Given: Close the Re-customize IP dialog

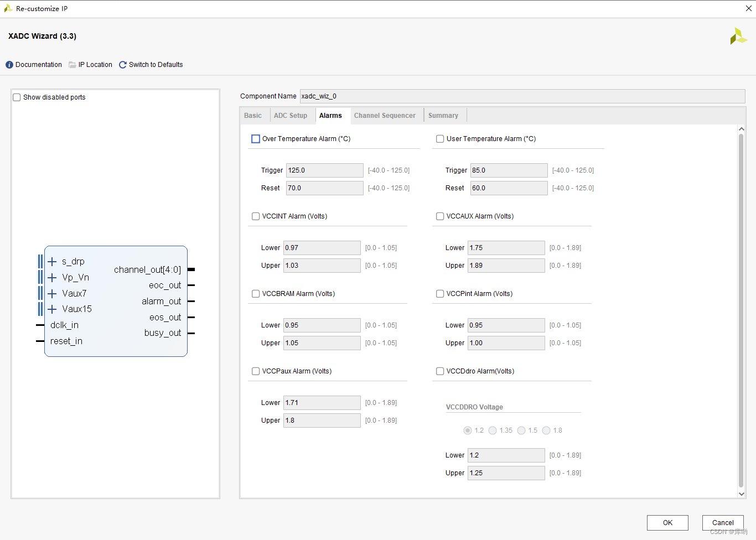Looking at the screenshot, I should point(748,8).
